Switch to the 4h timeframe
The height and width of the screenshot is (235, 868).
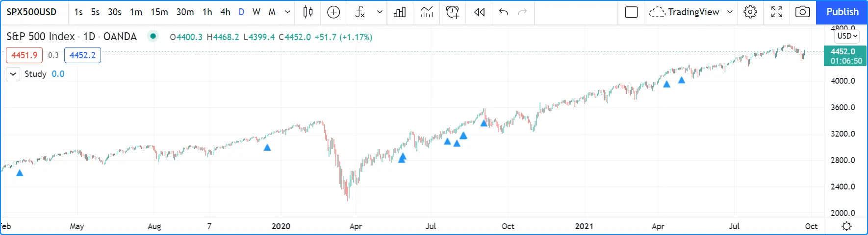(225, 12)
